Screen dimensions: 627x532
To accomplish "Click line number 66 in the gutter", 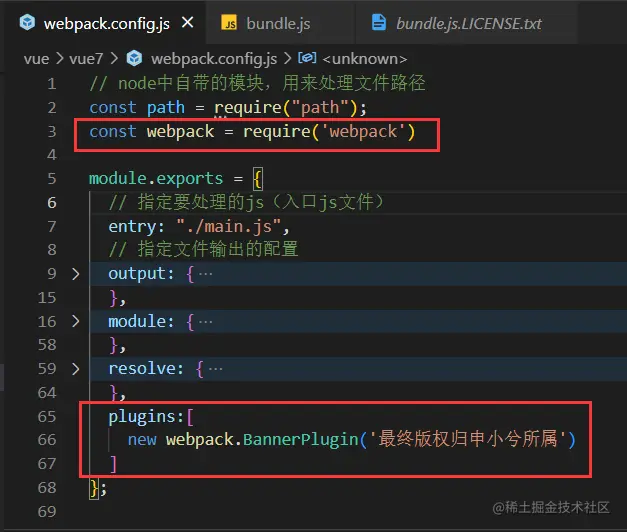I will coord(47,440).
